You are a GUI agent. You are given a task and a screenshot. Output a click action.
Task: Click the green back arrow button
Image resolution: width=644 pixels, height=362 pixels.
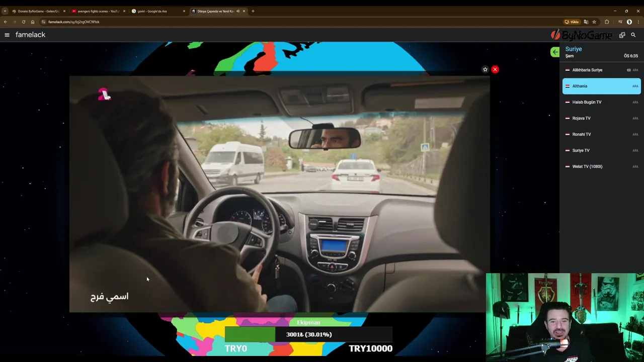click(555, 52)
